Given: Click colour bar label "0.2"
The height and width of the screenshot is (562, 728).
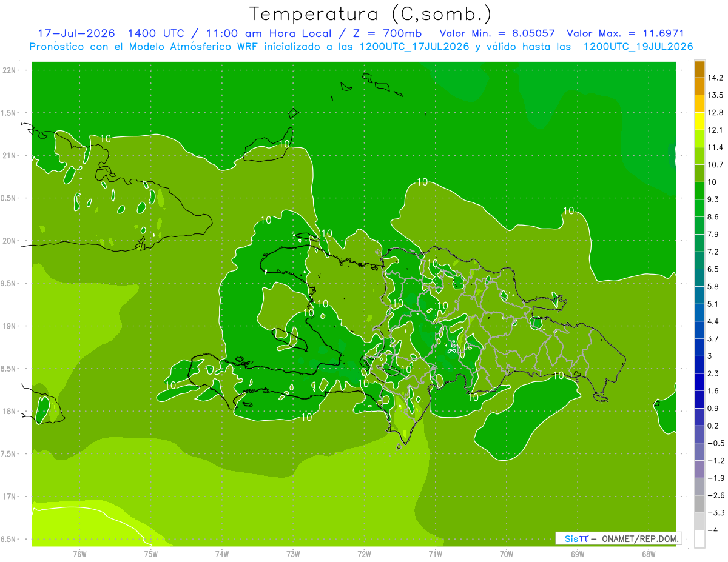Looking at the screenshot, I should point(714,426).
